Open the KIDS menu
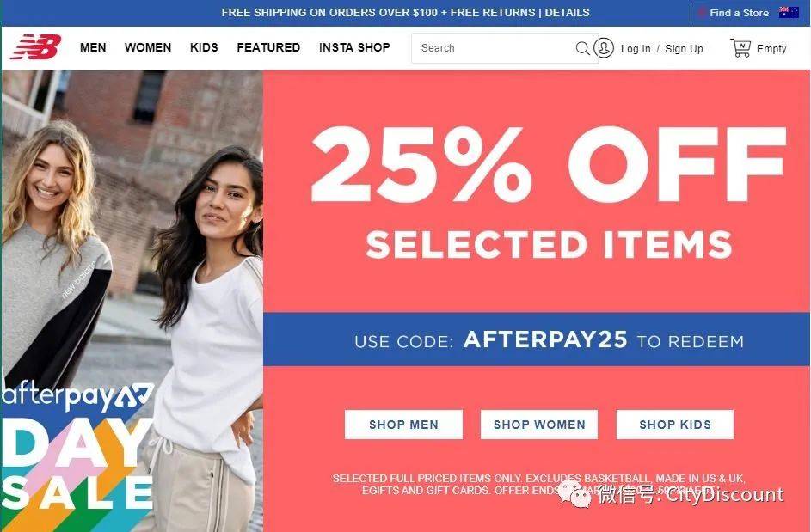The width and height of the screenshot is (811, 532). pos(204,47)
